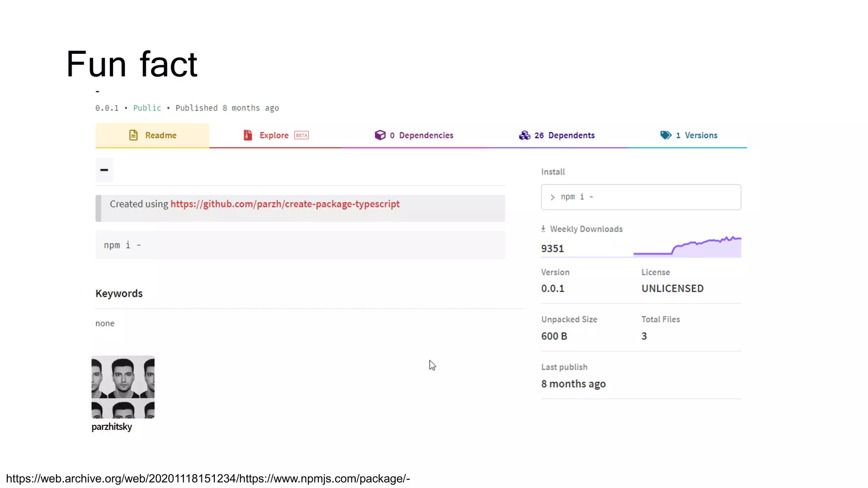Viewport: 868px width, 488px height.
Task: Click the Explore tab label
Action: click(x=274, y=136)
